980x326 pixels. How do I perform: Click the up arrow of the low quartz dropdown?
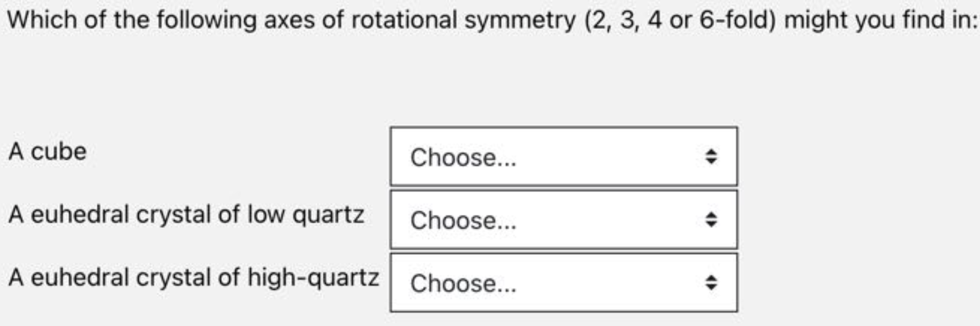click(x=712, y=214)
